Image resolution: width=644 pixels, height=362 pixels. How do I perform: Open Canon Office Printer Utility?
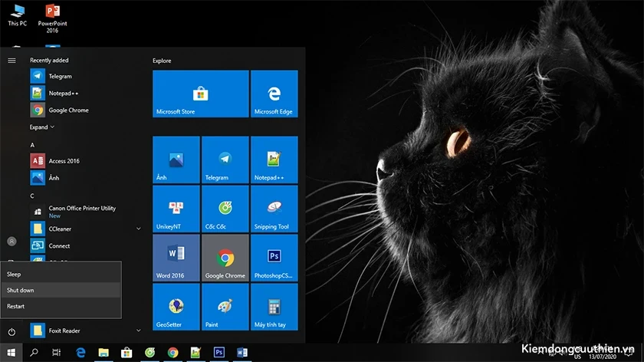[x=86, y=212]
